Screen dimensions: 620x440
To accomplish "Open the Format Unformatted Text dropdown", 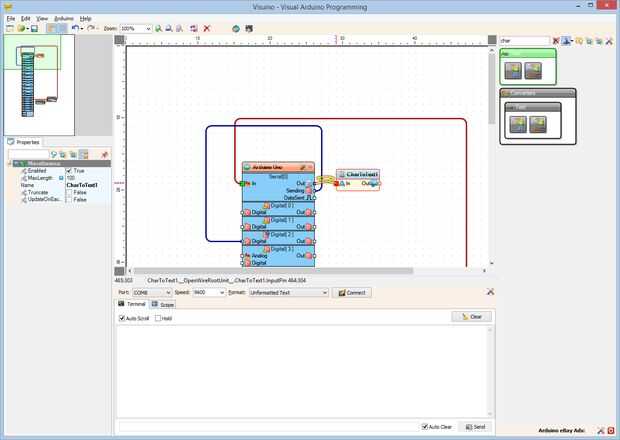I will [325, 293].
